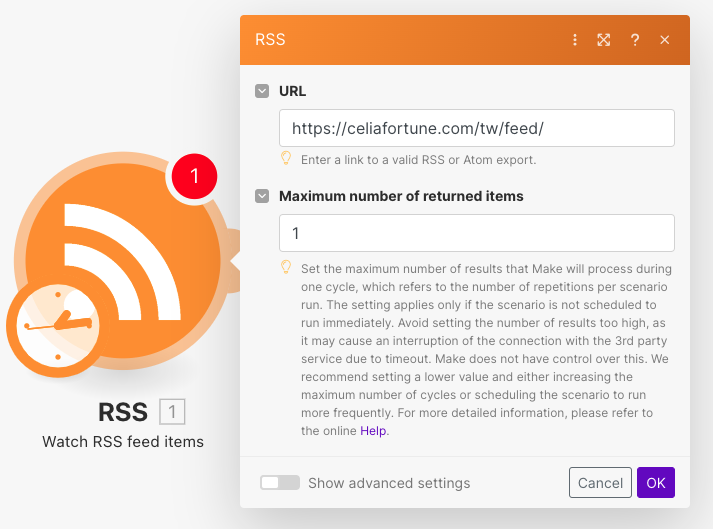713x529 pixels.
Task: Collapse the URL field section
Action: click(x=262, y=91)
